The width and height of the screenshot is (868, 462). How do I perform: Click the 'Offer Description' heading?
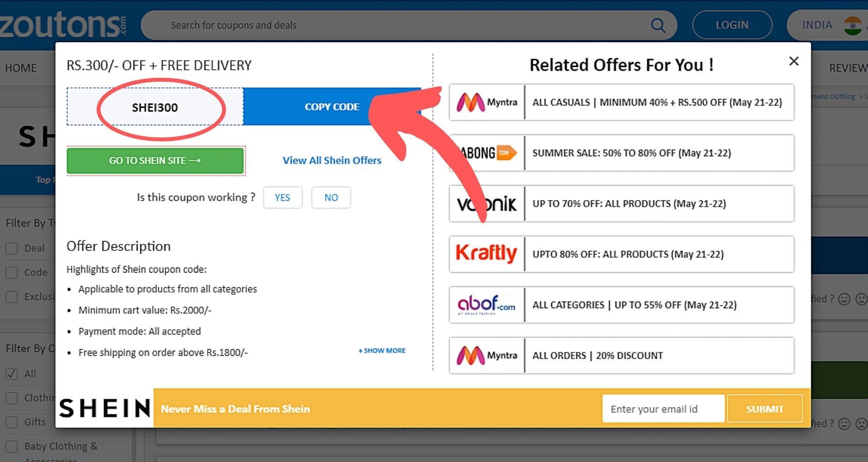click(119, 246)
